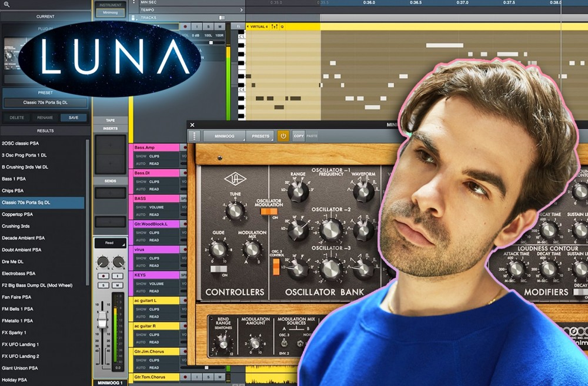Click record arm in MINIMOOG 1 channel strip
This screenshot has width=588, height=386.
103,276
